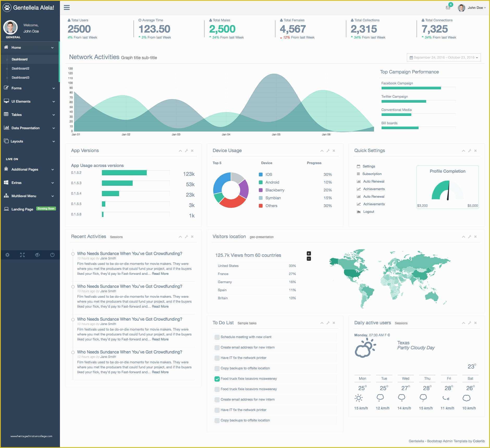Click wrench icon in App Versions panel
The height and width of the screenshot is (448, 490).
tap(186, 151)
